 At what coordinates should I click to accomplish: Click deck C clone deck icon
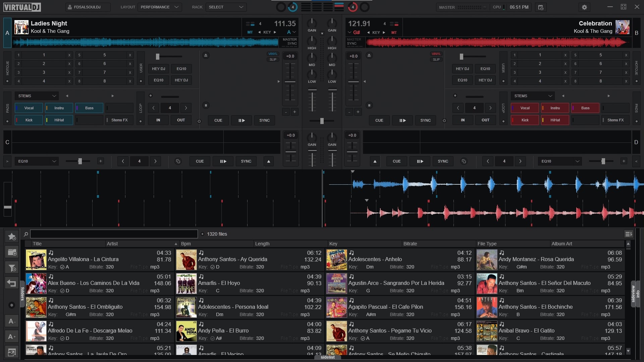click(x=178, y=161)
